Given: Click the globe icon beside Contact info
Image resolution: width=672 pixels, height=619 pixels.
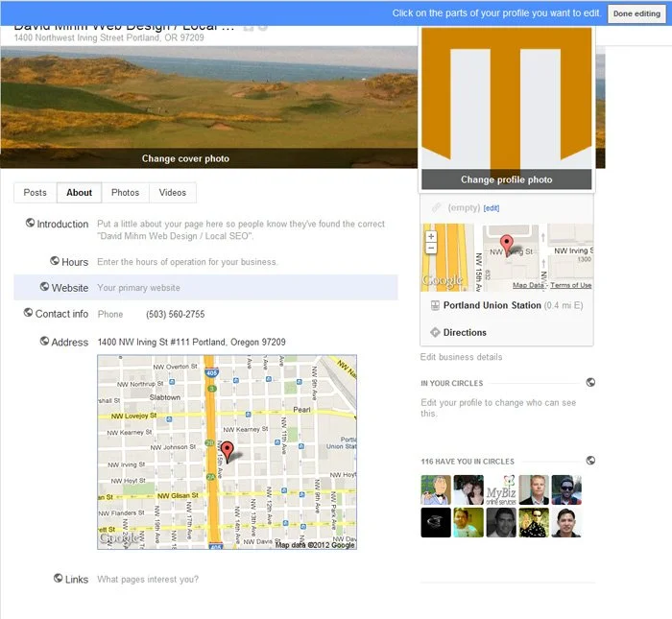Looking at the screenshot, I should pyautogui.click(x=28, y=313).
